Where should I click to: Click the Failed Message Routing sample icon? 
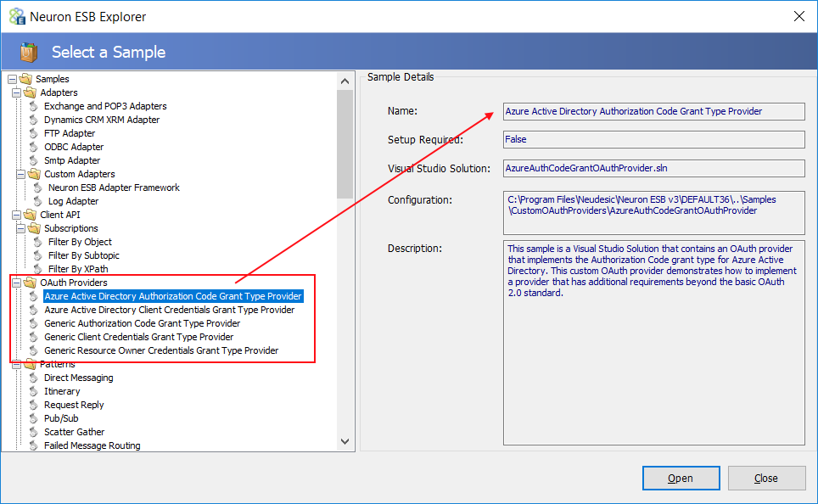pyautogui.click(x=34, y=445)
